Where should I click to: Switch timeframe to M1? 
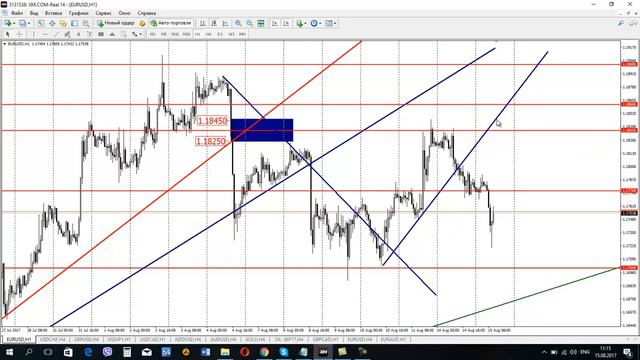[x=152, y=34]
